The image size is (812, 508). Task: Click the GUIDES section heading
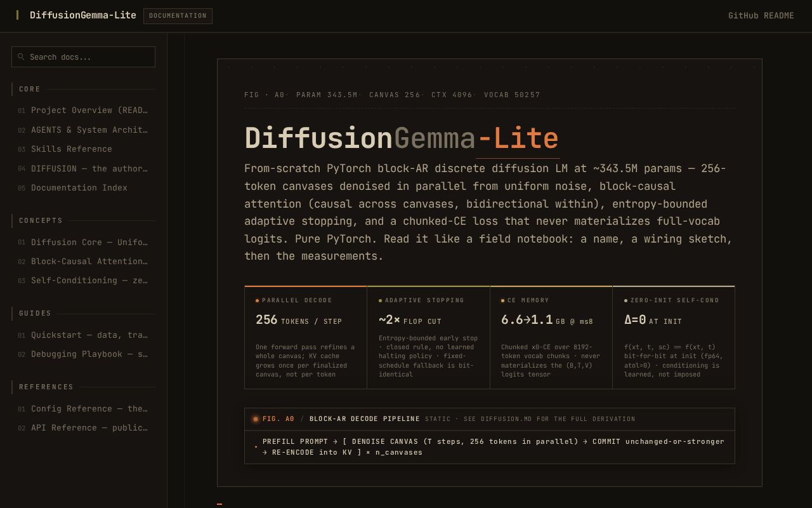35,313
